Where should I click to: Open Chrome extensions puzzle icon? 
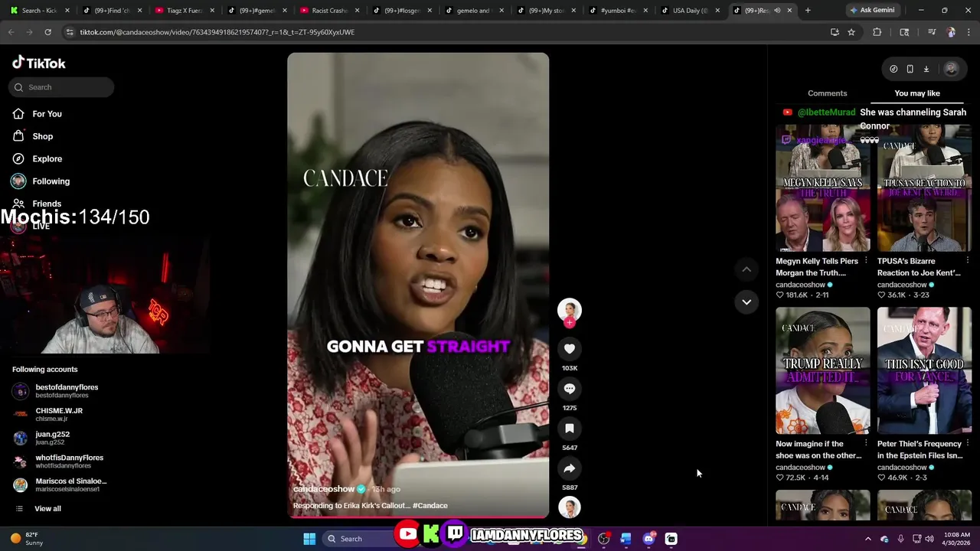(877, 32)
